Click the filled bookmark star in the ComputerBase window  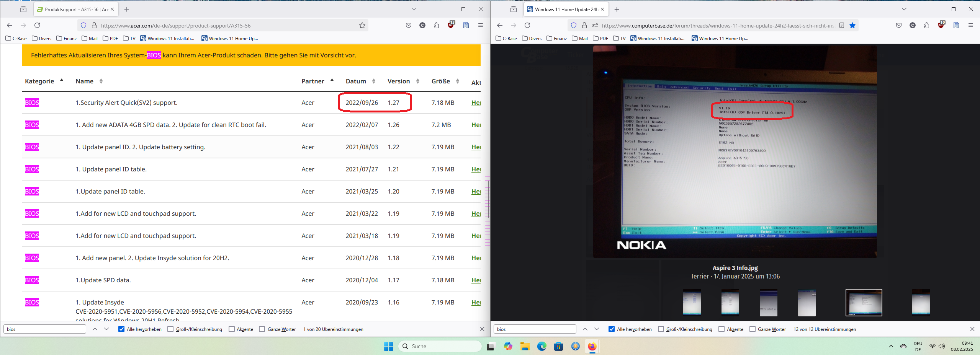click(852, 25)
